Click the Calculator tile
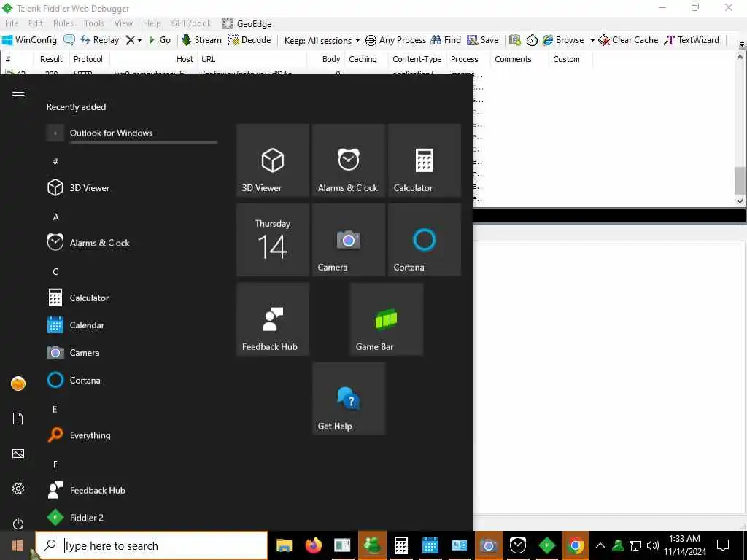The image size is (747, 560). click(x=425, y=160)
